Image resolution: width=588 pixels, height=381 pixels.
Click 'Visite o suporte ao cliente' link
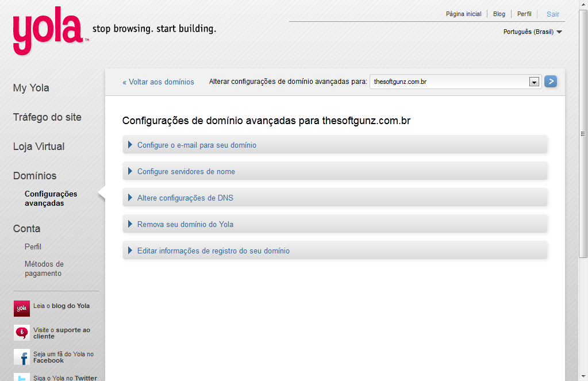click(62, 333)
